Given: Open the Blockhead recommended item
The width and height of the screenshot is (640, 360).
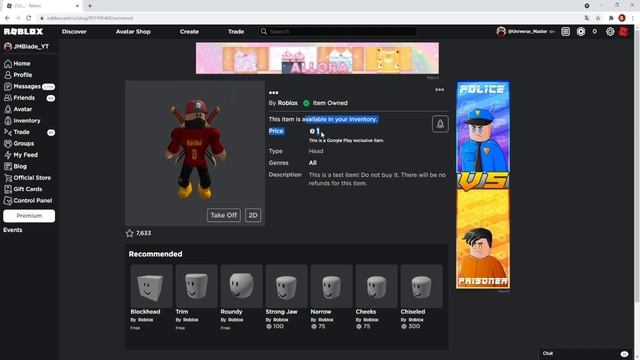Looking at the screenshot, I should coord(151,298).
